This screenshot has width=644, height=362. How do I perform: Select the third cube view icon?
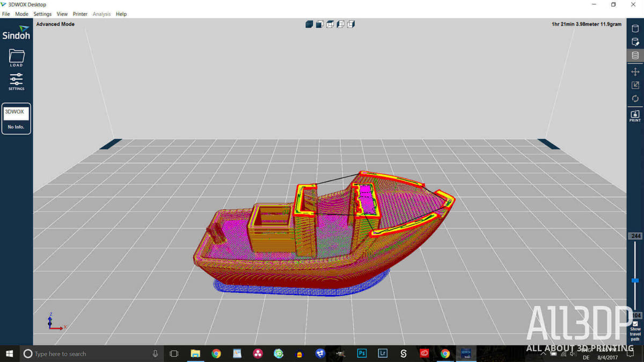coord(330,24)
